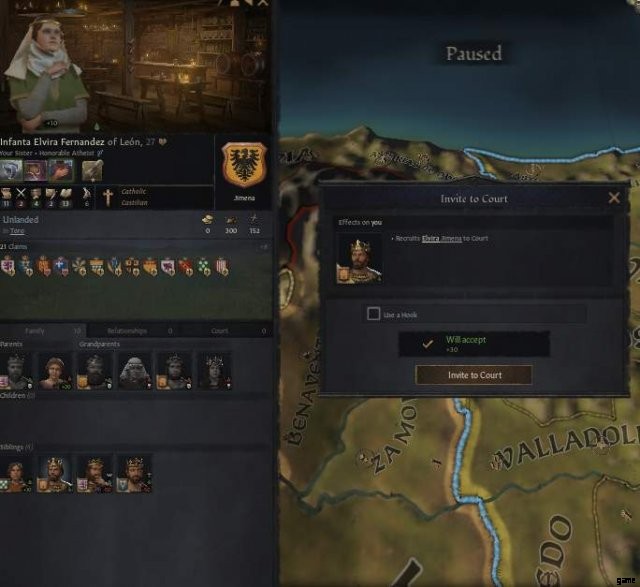Image resolution: width=640 pixels, height=587 pixels.
Task: Click the Invite to Court button
Action: click(x=474, y=375)
